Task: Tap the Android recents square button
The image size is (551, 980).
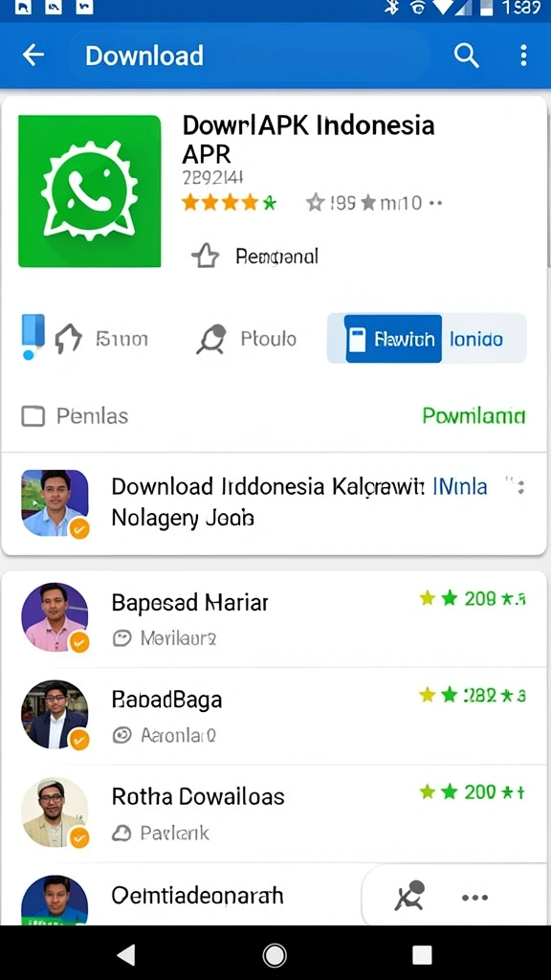Action: coord(422,954)
